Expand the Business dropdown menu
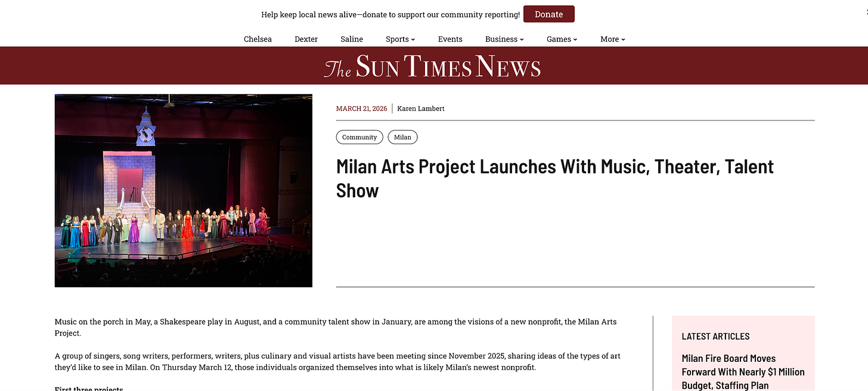The width and height of the screenshot is (868, 391). pyautogui.click(x=504, y=39)
